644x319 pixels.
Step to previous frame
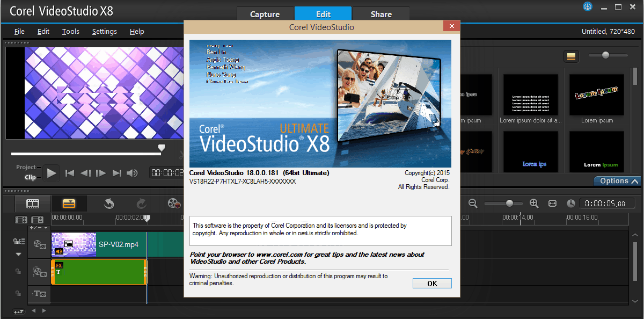click(x=85, y=173)
